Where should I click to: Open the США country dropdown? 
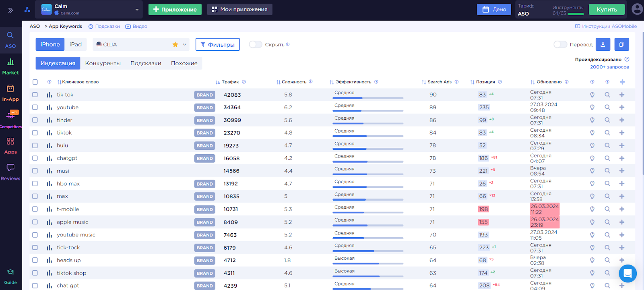141,44
